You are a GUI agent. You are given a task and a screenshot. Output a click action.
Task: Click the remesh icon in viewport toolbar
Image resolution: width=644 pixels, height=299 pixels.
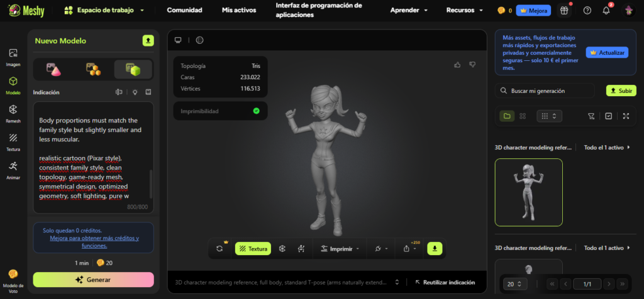[x=282, y=249]
